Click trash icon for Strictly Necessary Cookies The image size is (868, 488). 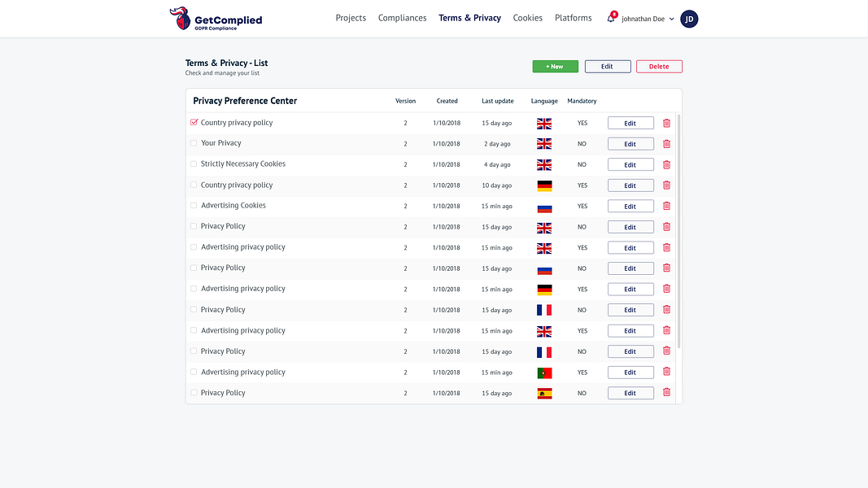[x=666, y=164]
